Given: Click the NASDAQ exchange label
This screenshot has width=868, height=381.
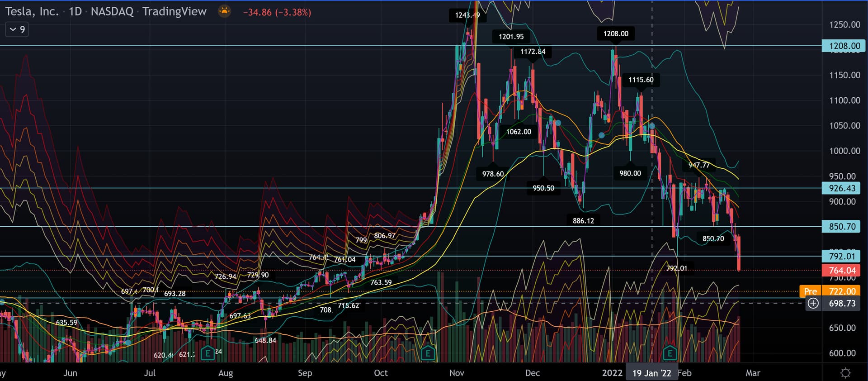Looking at the screenshot, I should pyautogui.click(x=112, y=12).
